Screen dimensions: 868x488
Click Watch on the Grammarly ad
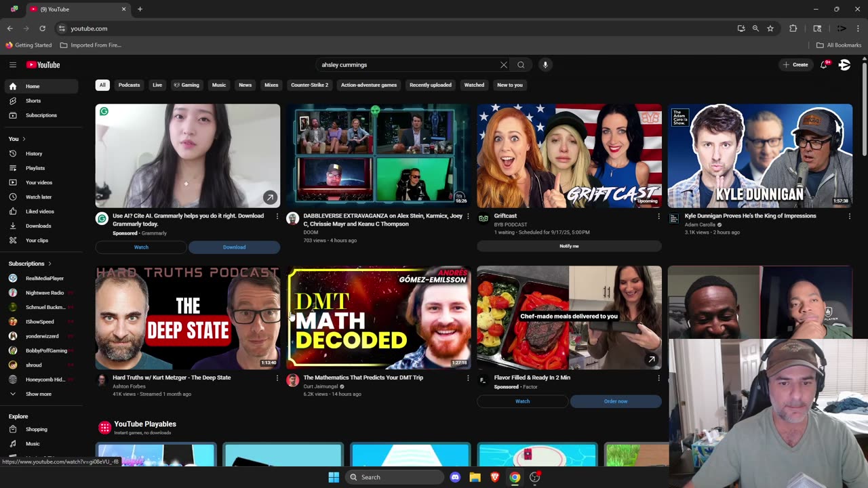click(x=141, y=247)
